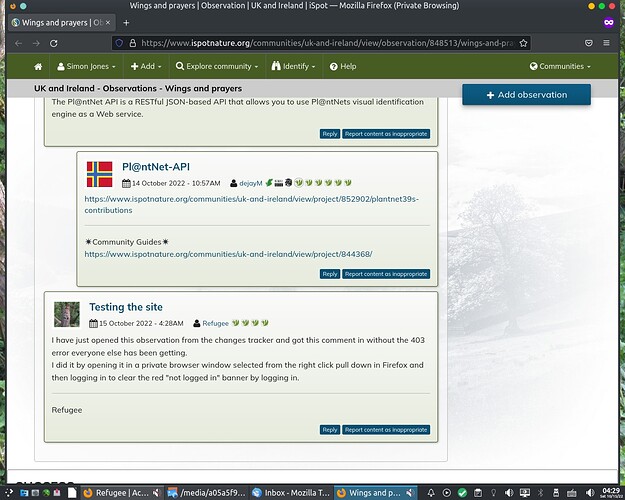
Task: Open the Firefox hamburger menu
Action: 606,43
